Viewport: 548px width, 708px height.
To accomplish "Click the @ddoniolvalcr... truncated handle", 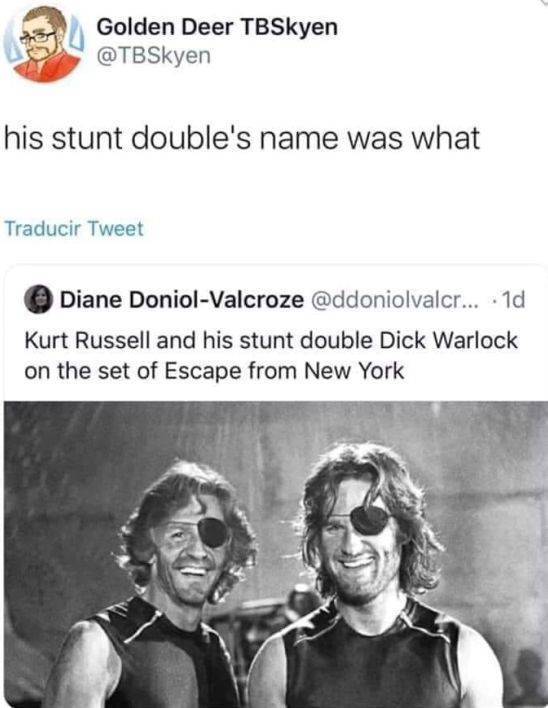I will [392, 299].
